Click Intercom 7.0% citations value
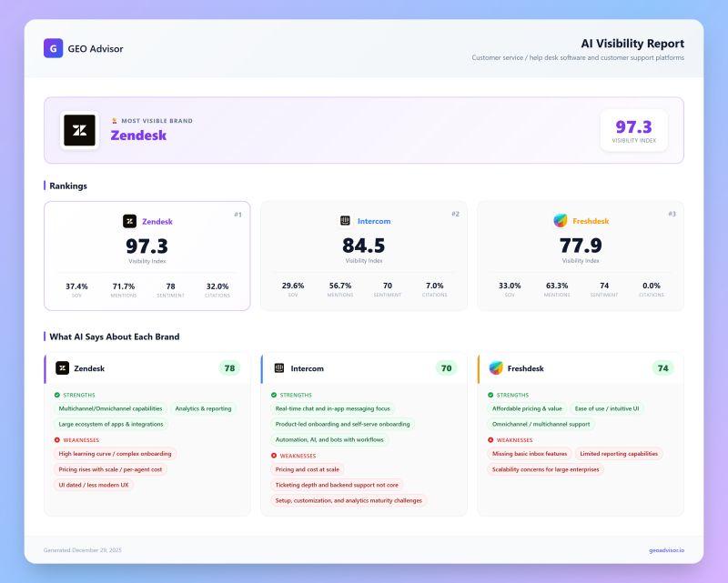 [435, 286]
